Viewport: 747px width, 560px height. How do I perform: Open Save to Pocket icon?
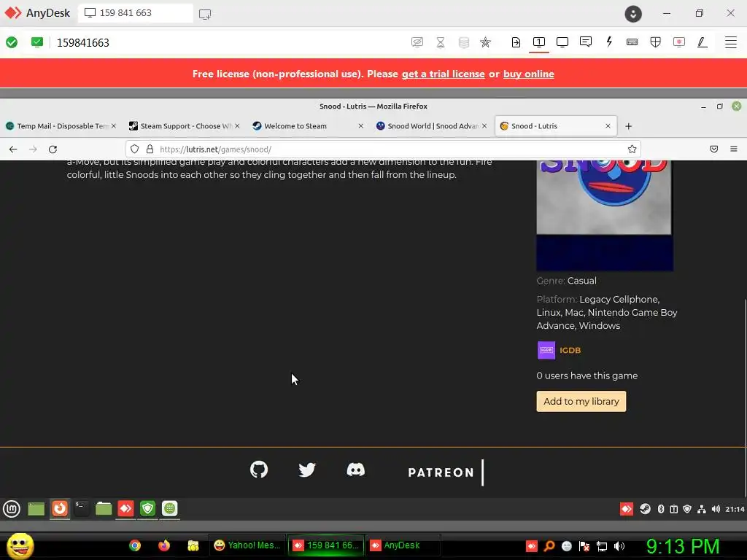coord(713,149)
